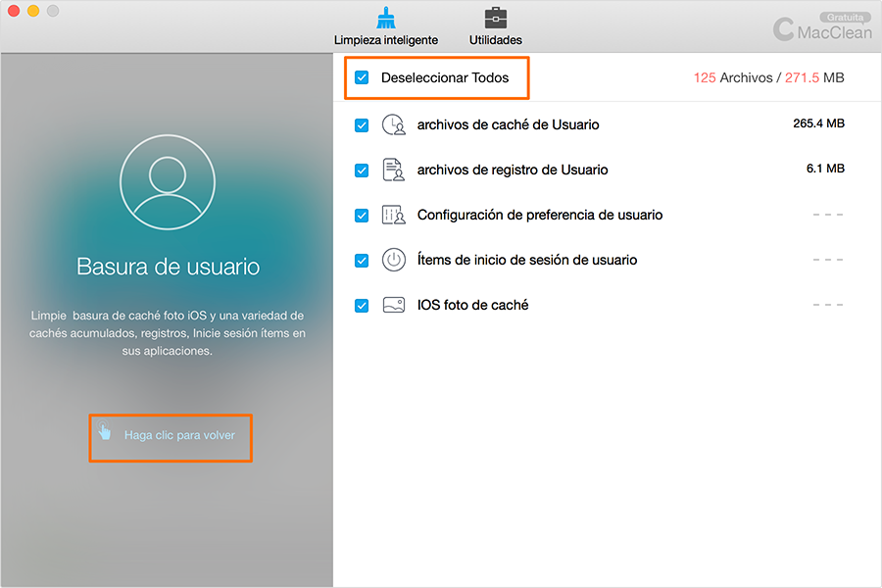Open Utilidades via the briefcase icon
This screenshot has height=588, width=882.
click(x=495, y=17)
